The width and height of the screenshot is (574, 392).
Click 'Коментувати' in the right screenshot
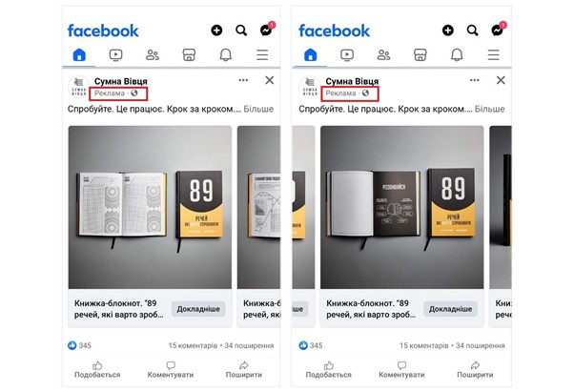click(x=401, y=370)
